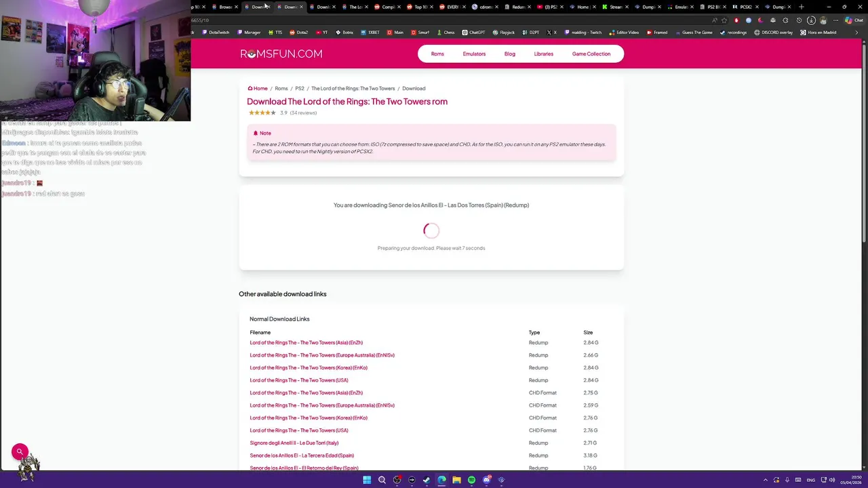Viewport: 868px width, 488px height.
Task: Open the Editor Video bookmark
Action: click(624, 33)
